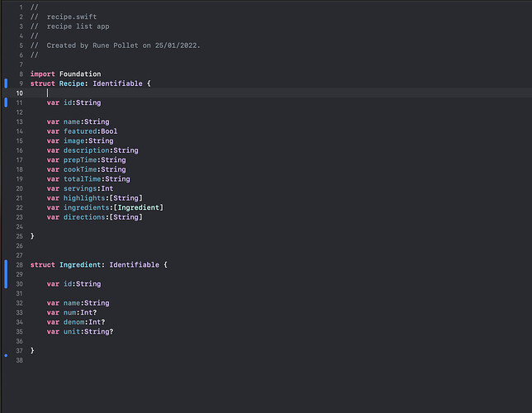Viewport: 532px width, 413px height.
Task: Click the directions variable on line 23
Action: (x=84, y=217)
